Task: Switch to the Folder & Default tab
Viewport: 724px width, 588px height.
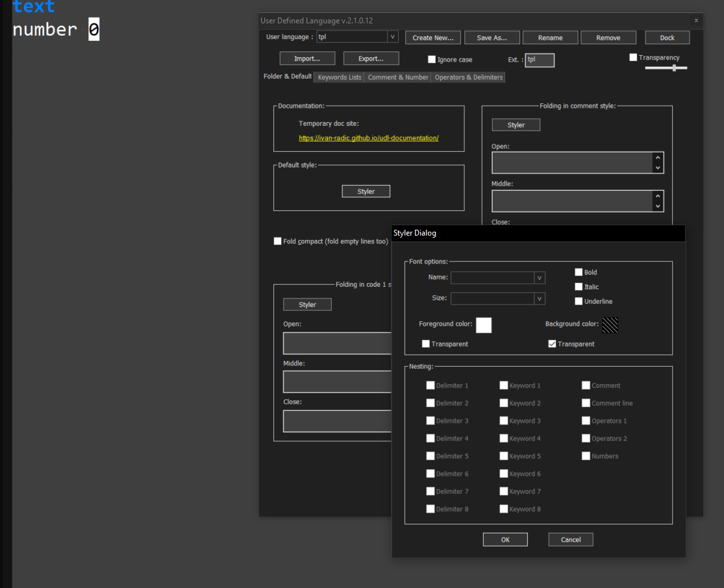Action: tap(287, 77)
